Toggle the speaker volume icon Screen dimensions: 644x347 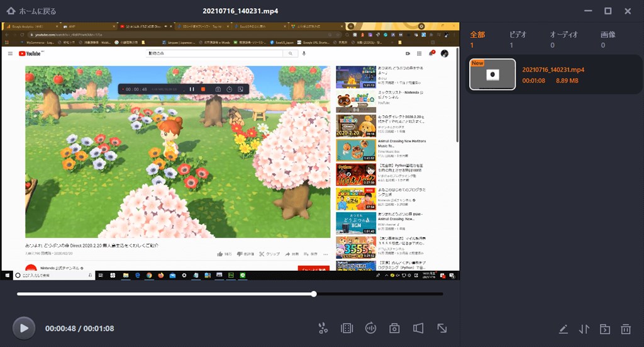point(418,328)
